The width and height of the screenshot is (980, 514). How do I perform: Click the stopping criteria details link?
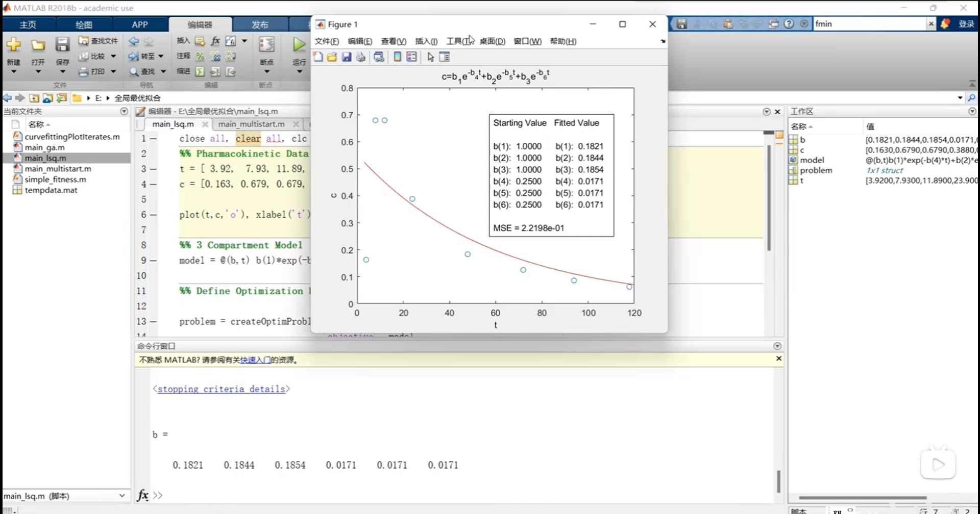tap(221, 389)
